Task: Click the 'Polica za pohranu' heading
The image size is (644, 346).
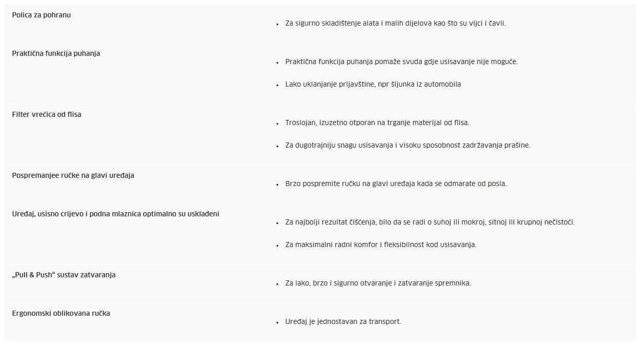Action: coord(42,15)
